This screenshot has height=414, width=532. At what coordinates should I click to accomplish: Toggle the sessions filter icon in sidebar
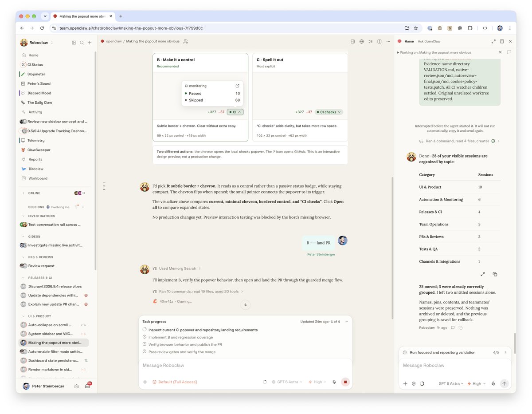pyautogui.click(x=76, y=207)
